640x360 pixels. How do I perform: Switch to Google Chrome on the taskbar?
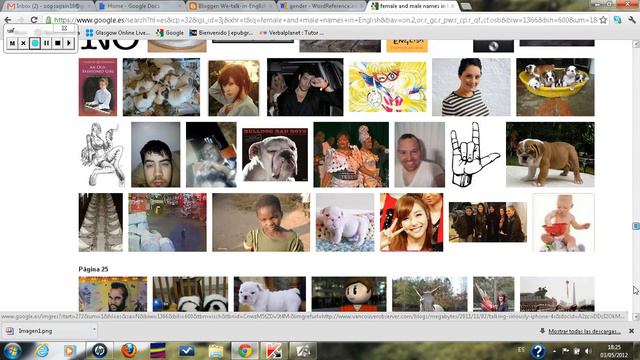tap(245, 351)
